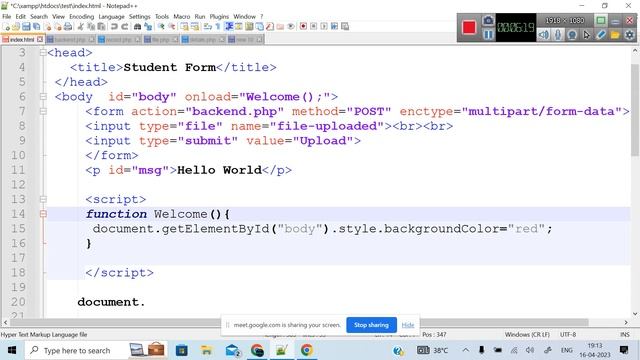Toggle speaker audio in recorder
Screen dimensions: 640x360
[543, 35]
